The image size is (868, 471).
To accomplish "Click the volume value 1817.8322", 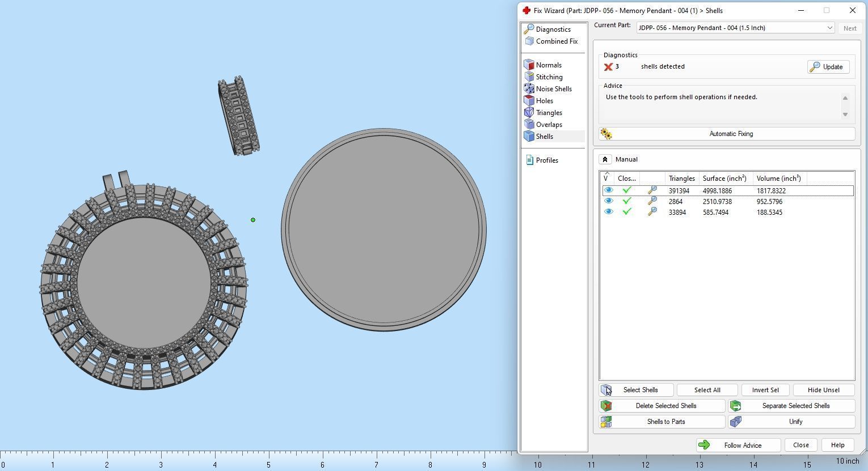I will pyautogui.click(x=771, y=191).
